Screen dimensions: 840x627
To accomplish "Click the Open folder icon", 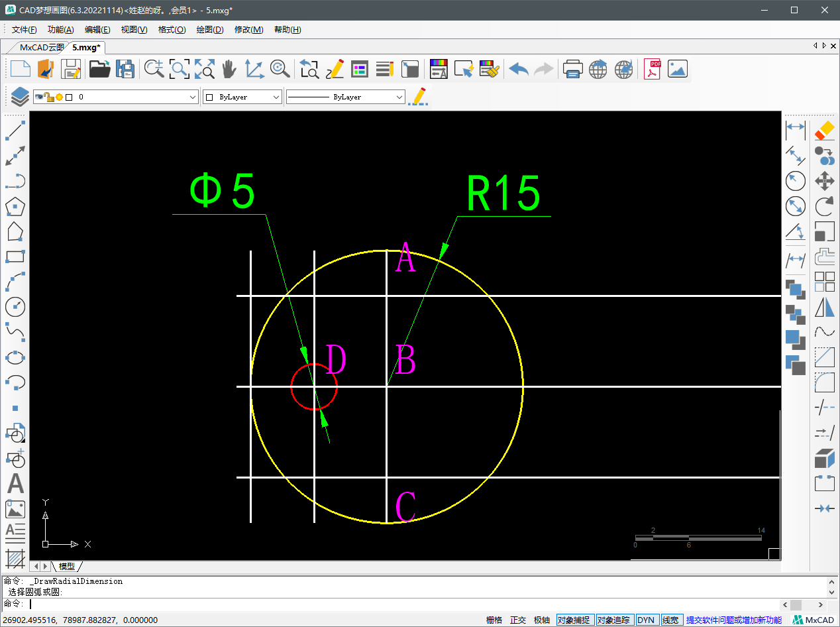I will pyautogui.click(x=99, y=69).
